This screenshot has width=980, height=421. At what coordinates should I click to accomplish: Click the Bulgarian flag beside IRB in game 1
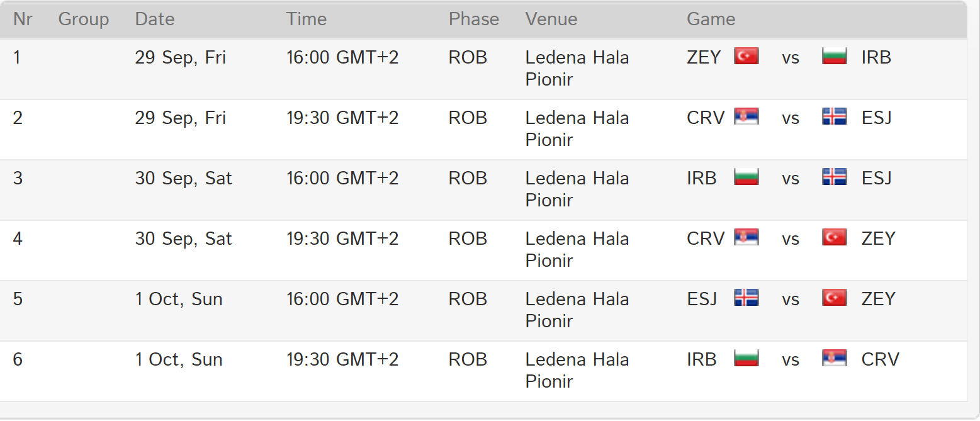835,56
